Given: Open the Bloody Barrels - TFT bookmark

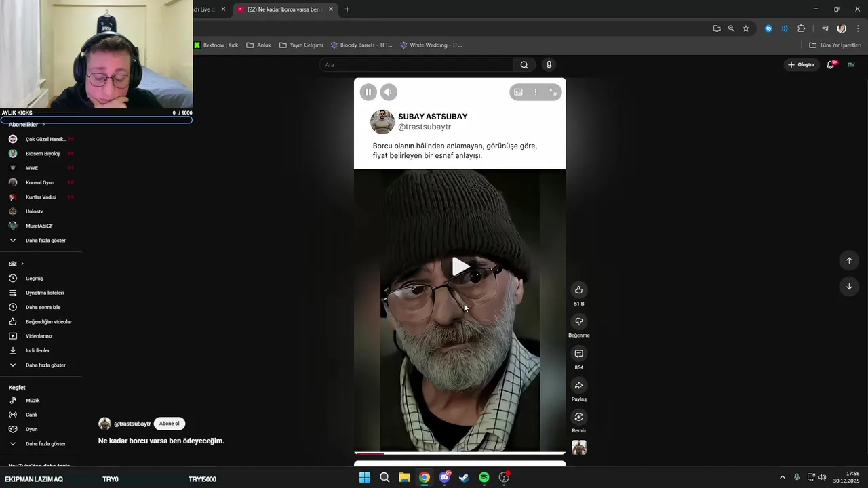Looking at the screenshot, I should click(361, 45).
